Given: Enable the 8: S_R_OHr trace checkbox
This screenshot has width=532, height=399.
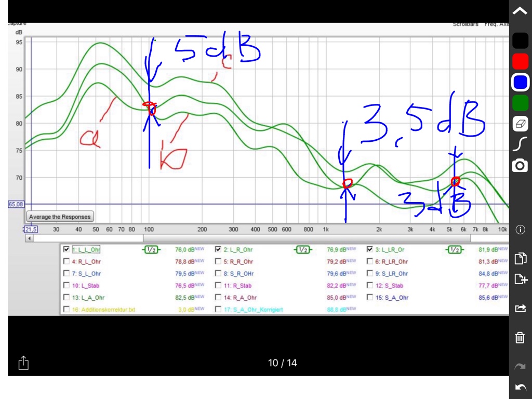Looking at the screenshot, I should [x=218, y=273].
